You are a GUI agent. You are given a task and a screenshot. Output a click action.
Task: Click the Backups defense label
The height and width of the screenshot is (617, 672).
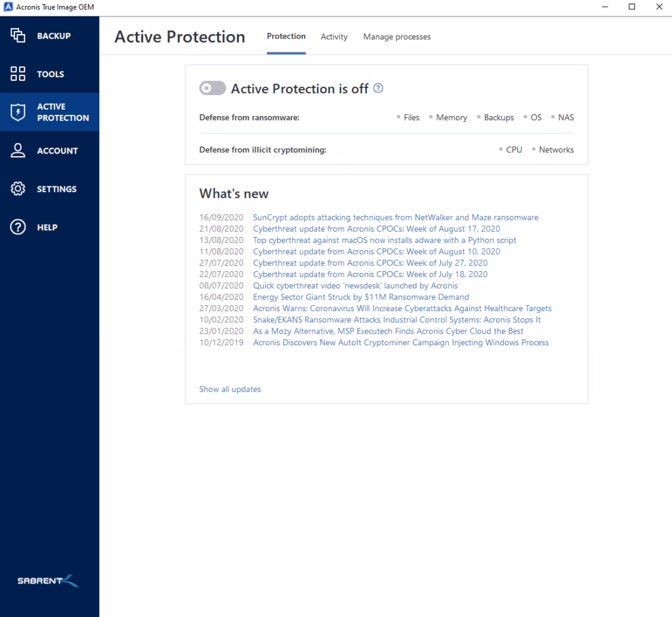pos(499,117)
